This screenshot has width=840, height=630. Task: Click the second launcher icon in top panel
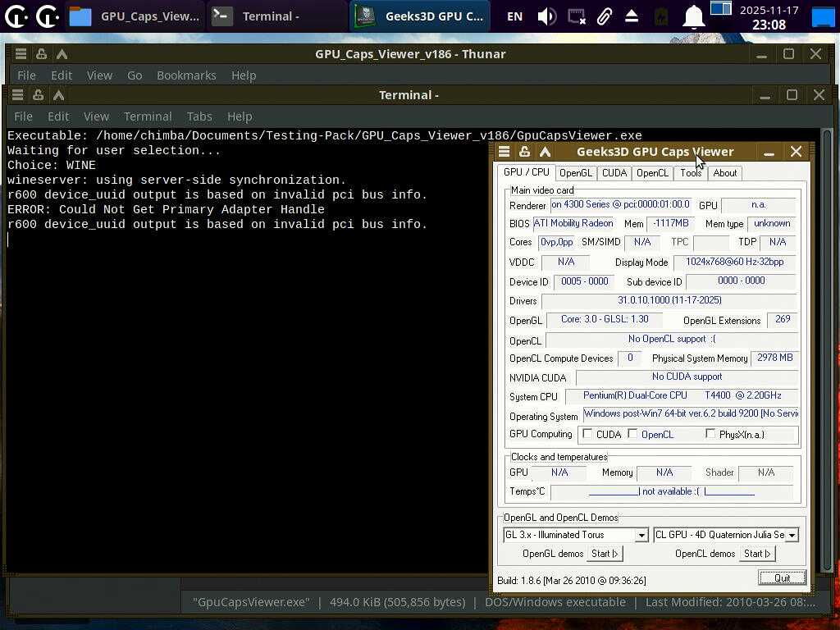pos(47,16)
